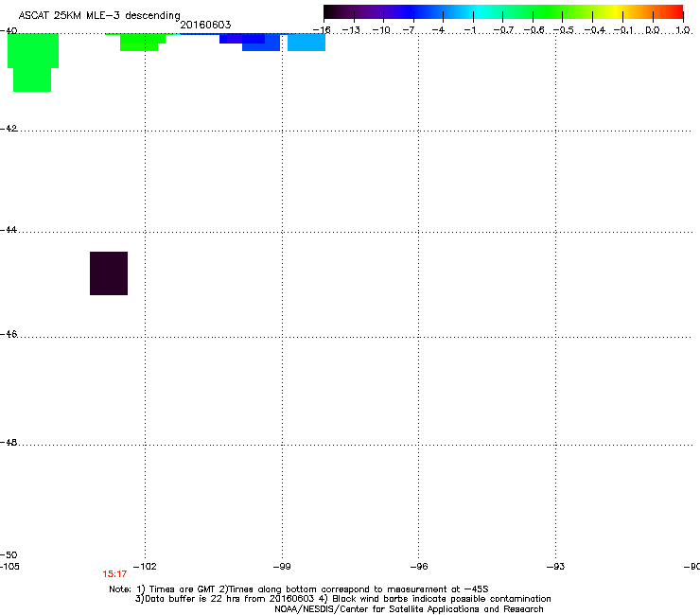This screenshot has width=700, height=615.
Task: Click the -46 latitude axis label
Action: click(x=9, y=335)
